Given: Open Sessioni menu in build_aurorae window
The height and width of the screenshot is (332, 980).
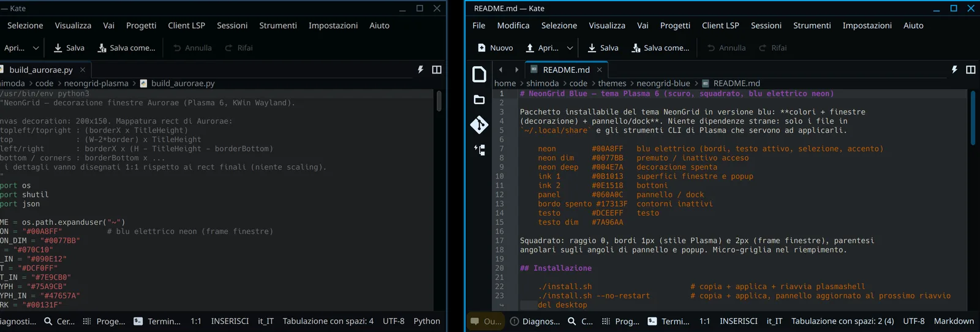Looking at the screenshot, I should pos(232,25).
